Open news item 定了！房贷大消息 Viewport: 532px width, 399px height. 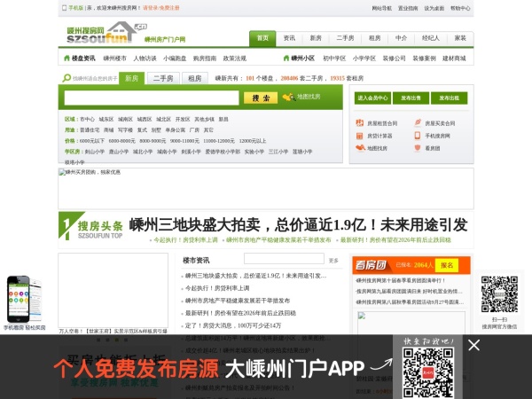point(233,325)
